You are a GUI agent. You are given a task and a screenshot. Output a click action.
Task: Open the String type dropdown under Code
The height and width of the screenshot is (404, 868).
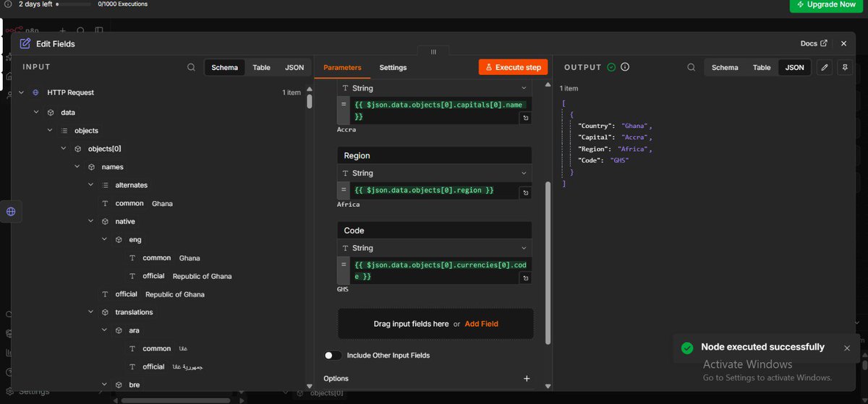[x=435, y=249]
